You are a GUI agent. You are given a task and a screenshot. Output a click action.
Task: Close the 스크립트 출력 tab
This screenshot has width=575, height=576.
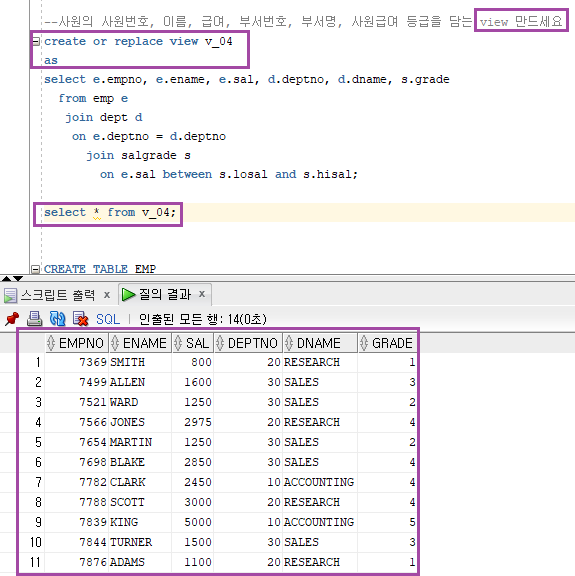[107, 295]
